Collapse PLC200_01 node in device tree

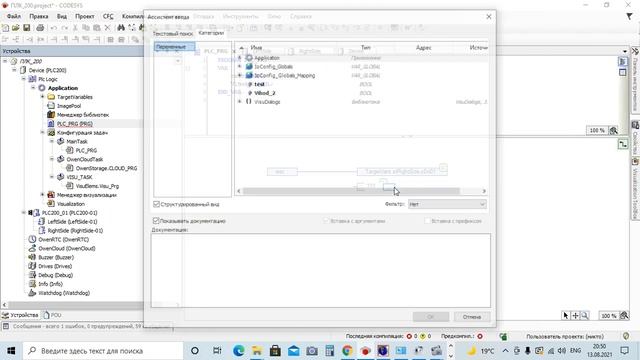(x=24, y=213)
